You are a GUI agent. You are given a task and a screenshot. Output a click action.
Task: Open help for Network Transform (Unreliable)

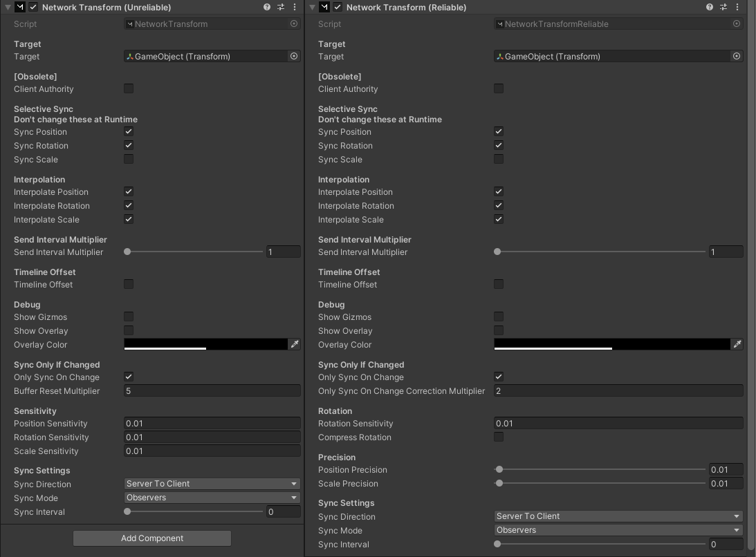coord(266,7)
